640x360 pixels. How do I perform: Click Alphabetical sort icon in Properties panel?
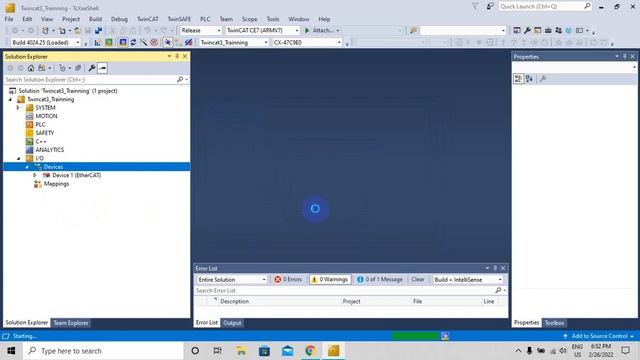[529, 79]
